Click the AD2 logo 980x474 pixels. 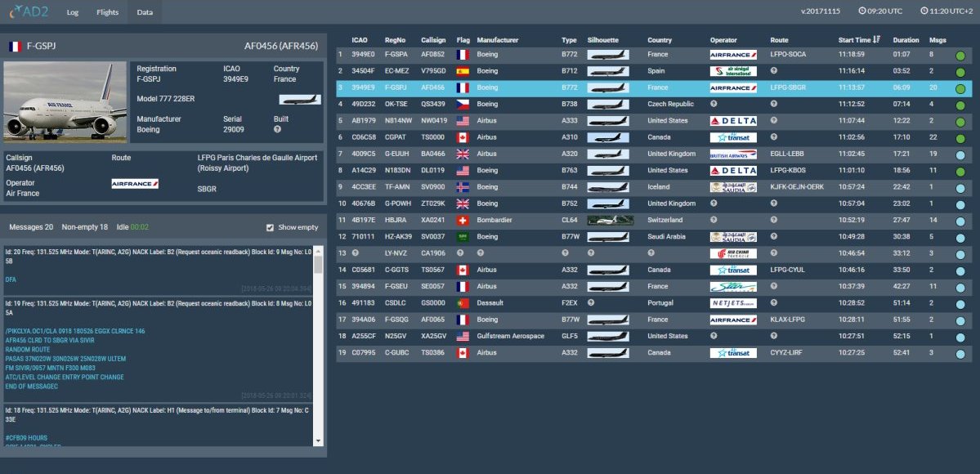(x=28, y=11)
